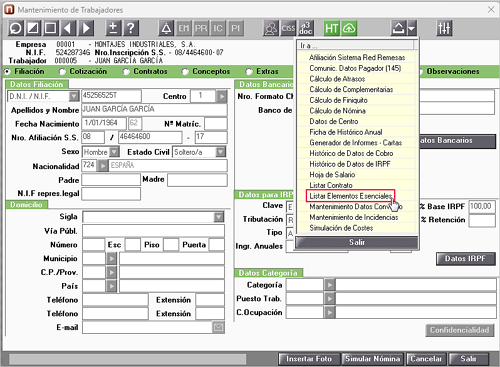Choose Hoja de Salario menu entry
Image resolution: width=500 pixels, height=367 pixels.
tap(357, 175)
